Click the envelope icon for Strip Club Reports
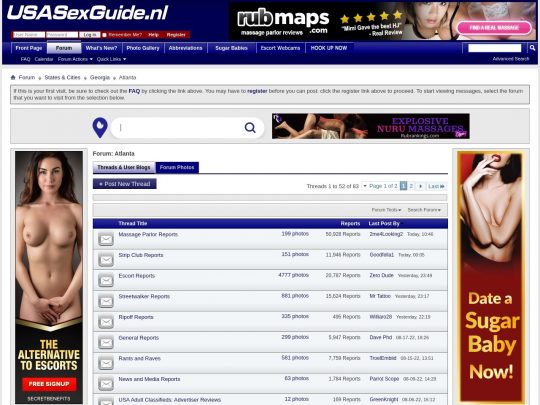Viewport: 540px width, 405px height. (106, 260)
